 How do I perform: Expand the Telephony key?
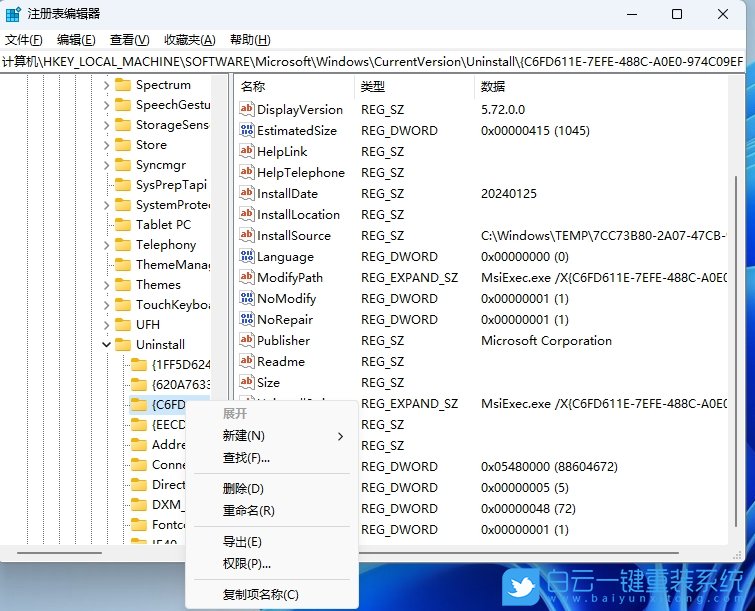(x=106, y=245)
